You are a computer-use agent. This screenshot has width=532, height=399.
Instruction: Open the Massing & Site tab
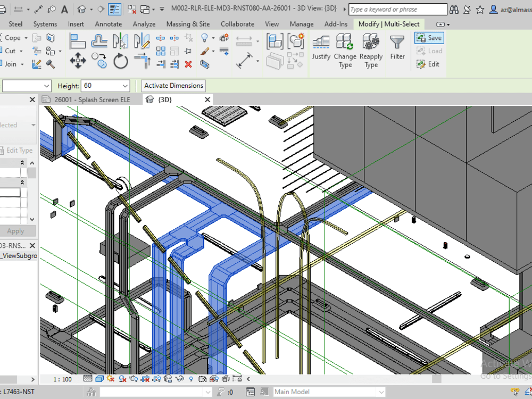point(188,24)
